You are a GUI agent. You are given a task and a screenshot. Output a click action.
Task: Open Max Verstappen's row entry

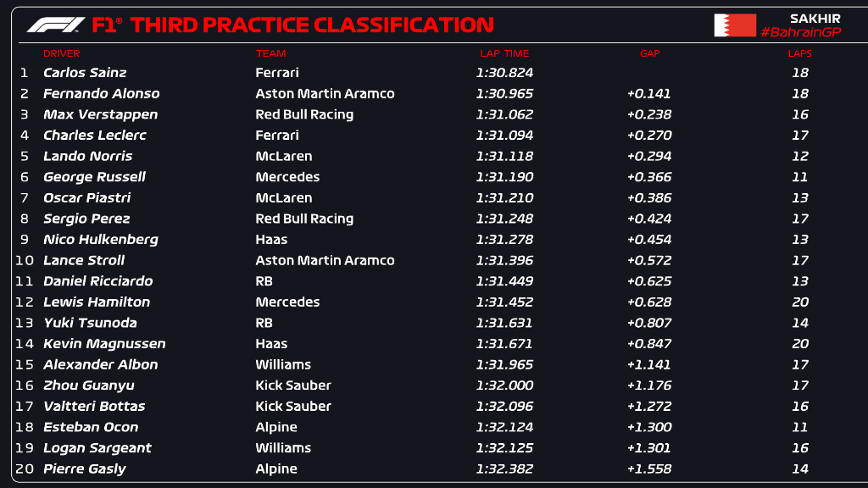click(100, 114)
